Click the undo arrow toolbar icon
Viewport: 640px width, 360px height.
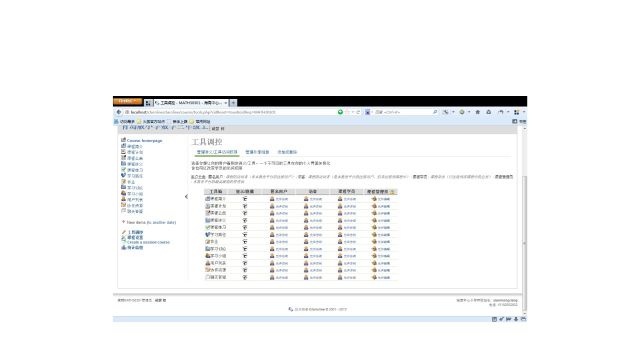pyautogui.click(x=501, y=112)
